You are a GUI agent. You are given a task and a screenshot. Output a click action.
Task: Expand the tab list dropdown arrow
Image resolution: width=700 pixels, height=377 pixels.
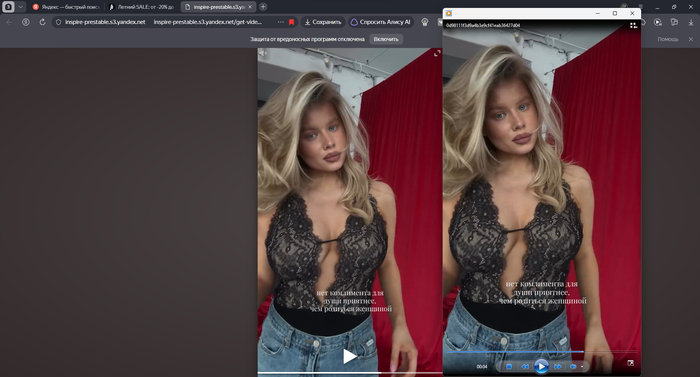coord(21,7)
